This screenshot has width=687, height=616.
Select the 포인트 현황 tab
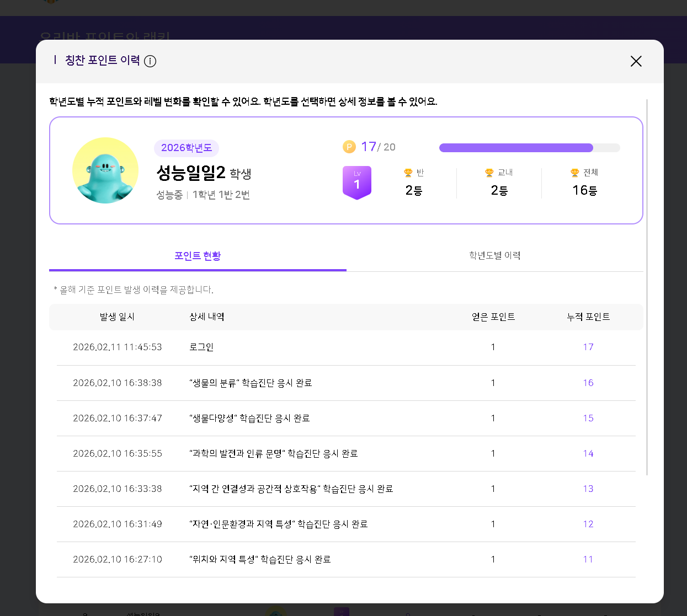tap(198, 255)
